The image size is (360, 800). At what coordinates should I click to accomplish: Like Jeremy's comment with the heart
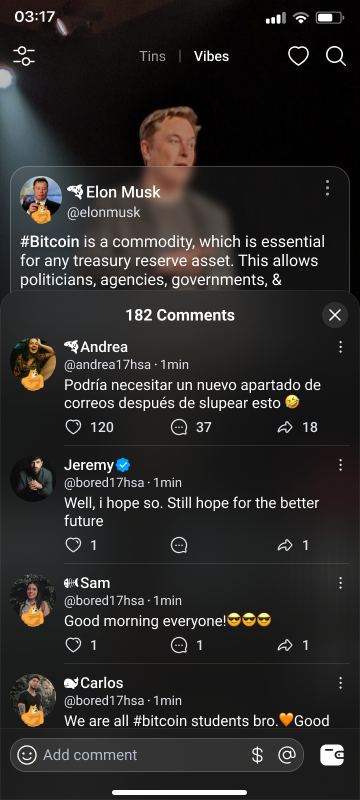pyautogui.click(x=73, y=545)
